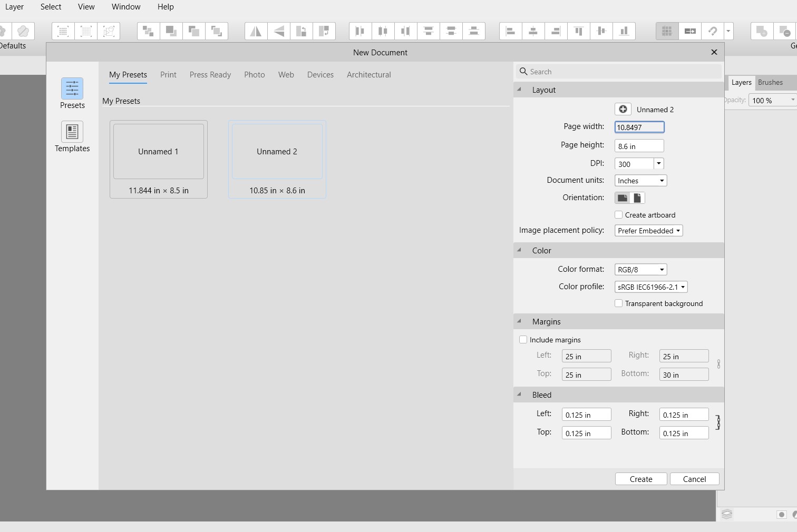The image size is (797, 532).
Task: Switch to the Photo tab
Action: point(255,75)
